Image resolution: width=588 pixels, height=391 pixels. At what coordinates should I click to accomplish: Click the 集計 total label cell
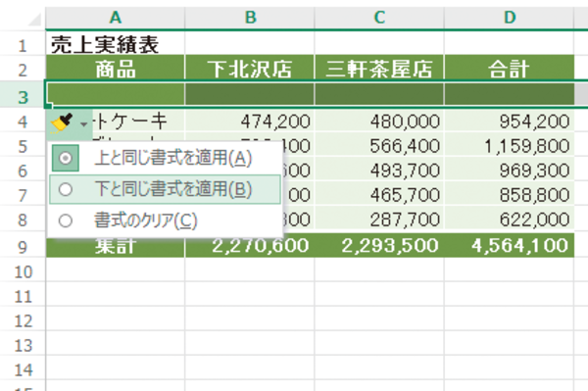[115, 246]
